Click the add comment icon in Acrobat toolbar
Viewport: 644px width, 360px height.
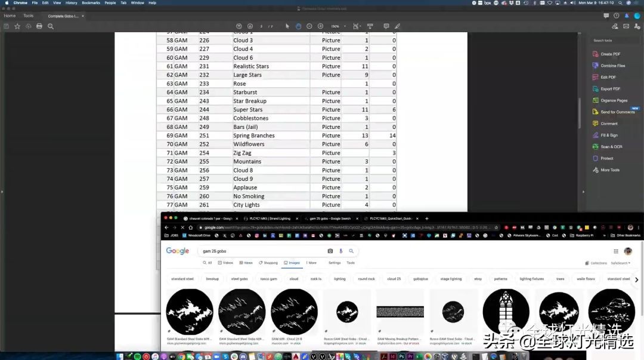[x=386, y=26]
